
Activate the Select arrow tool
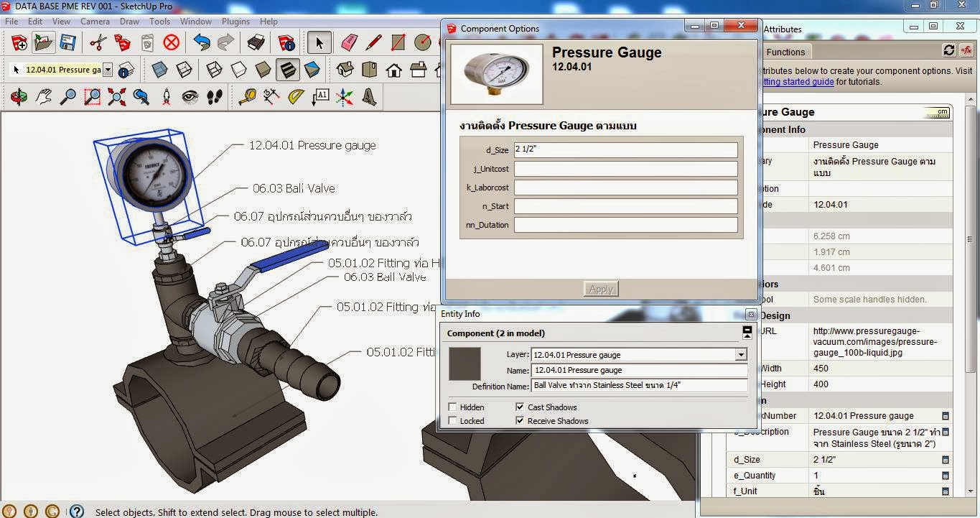click(319, 43)
